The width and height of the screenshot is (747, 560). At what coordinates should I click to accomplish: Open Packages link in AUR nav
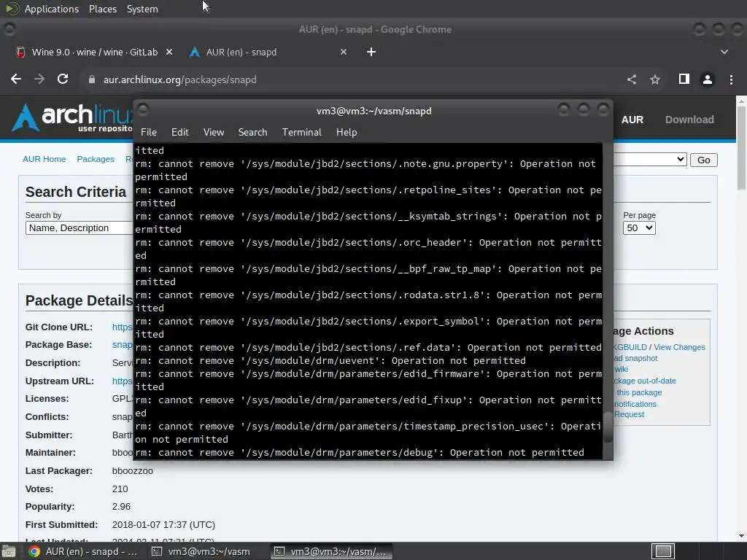96,159
